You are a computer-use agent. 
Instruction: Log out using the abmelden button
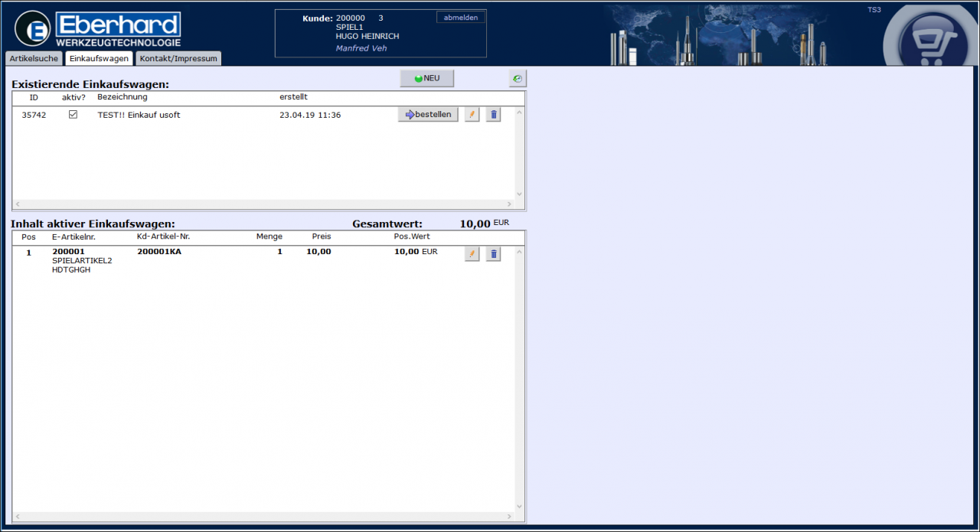[460, 18]
